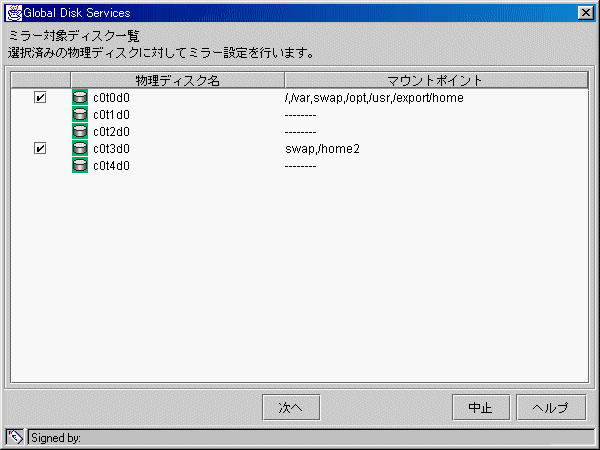Screen dimensions: 600x450
Task: Click the disk icon for c0t4d0
Action: click(x=80, y=165)
